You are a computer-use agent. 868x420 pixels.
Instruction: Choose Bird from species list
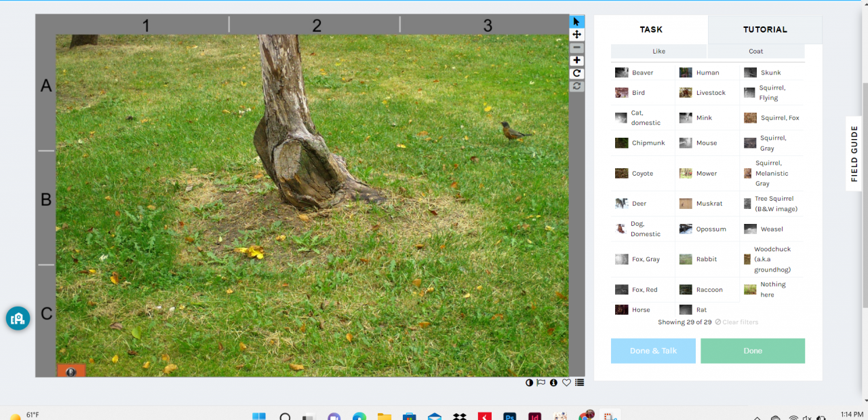[642, 93]
